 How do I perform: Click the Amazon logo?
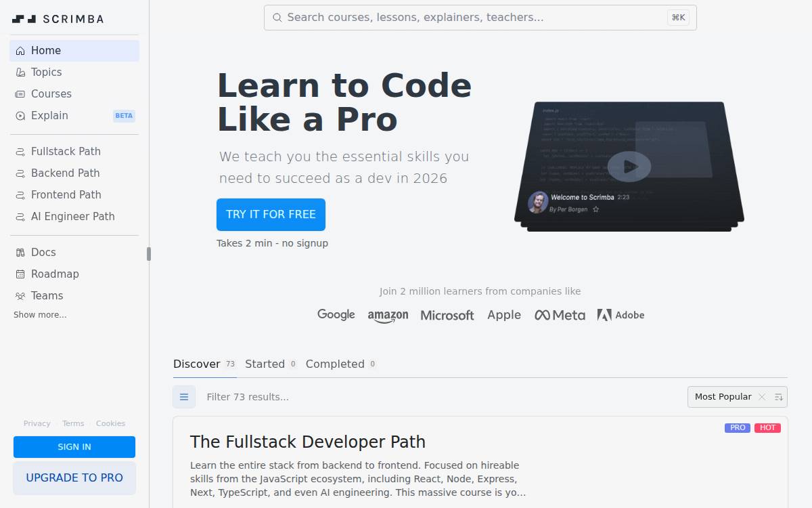[388, 316]
